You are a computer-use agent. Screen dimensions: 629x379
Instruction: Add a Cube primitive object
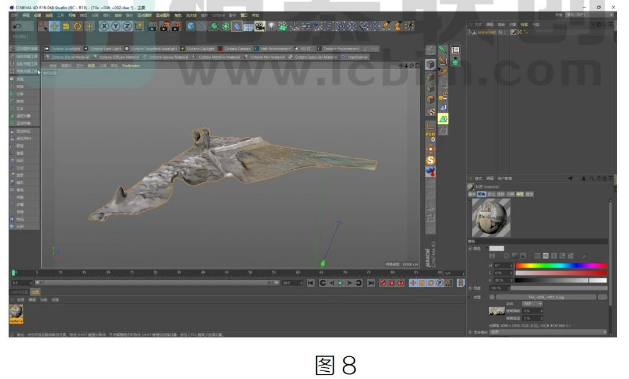click(x=191, y=26)
